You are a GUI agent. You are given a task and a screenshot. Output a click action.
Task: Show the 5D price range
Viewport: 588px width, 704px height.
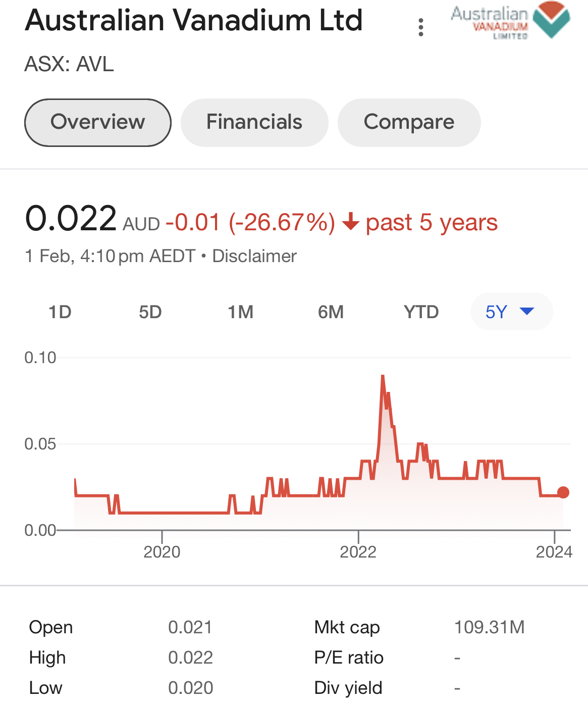point(150,312)
